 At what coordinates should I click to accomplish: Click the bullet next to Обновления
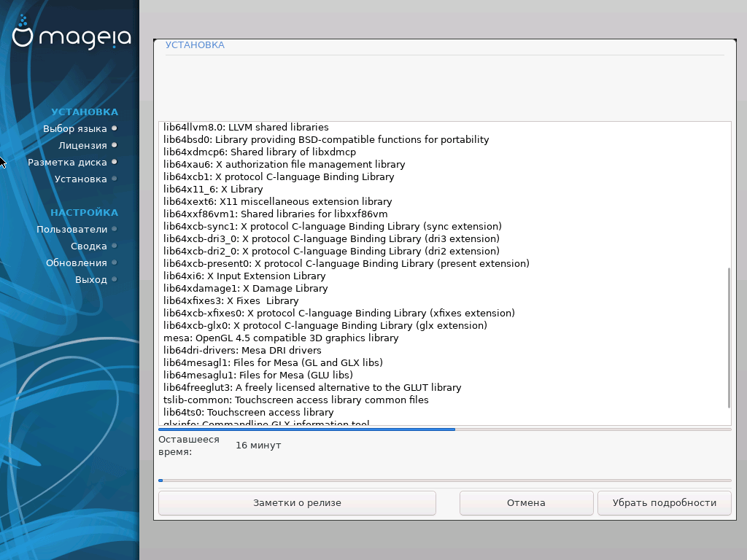pyautogui.click(x=115, y=262)
